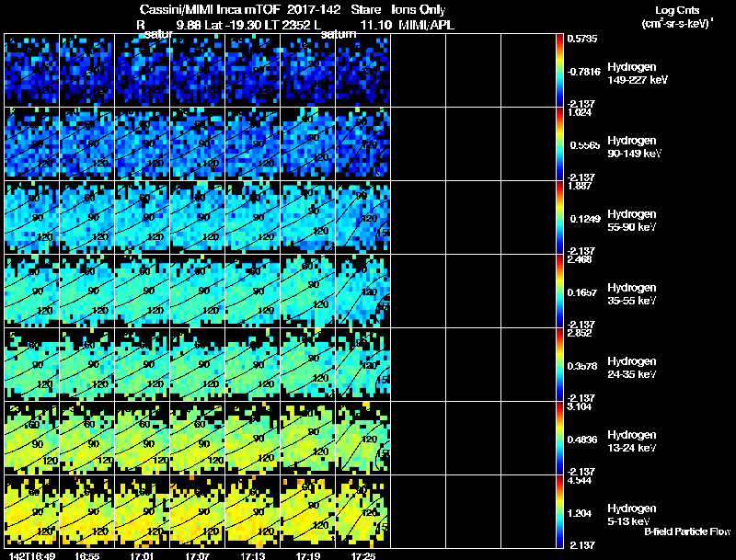Click the Hydrogen 24-35 keV panel at 17:01
This screenshot has height=560, width=736.
click(x=143, y=364)
